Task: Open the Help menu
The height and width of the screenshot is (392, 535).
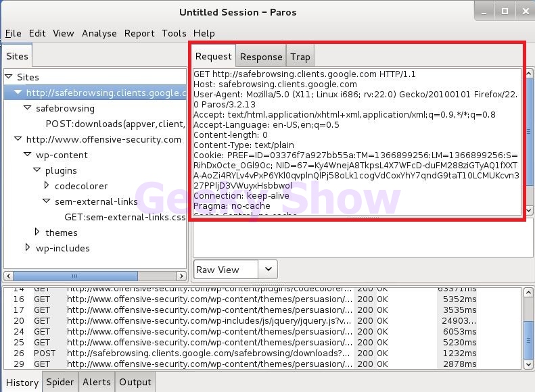Action: (x=204, y=33)
